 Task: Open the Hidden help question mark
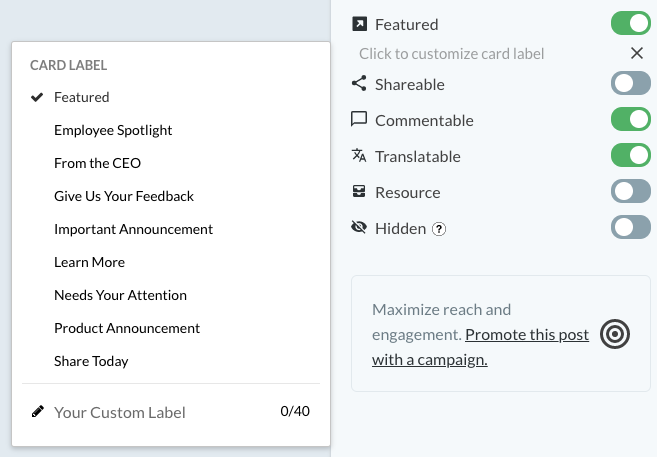pos(439,229)
